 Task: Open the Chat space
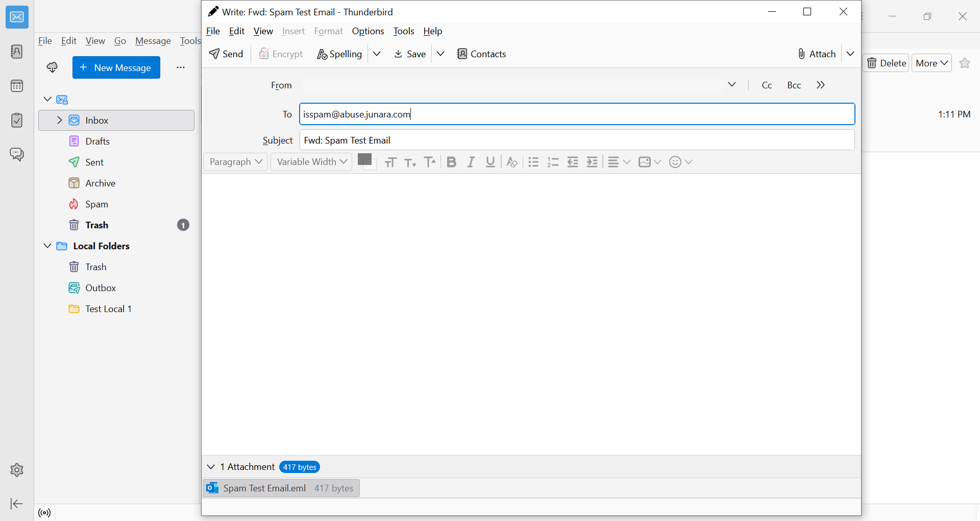tap(17, 154)
